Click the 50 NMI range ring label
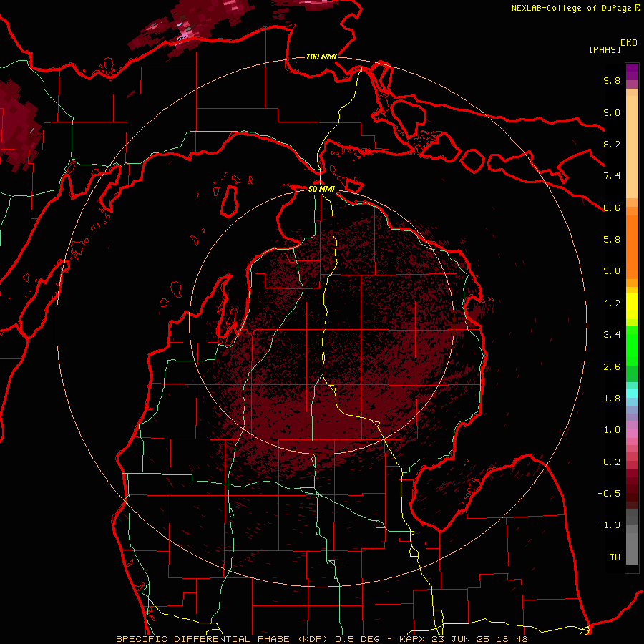This screenshot has height=644, width=644. point(321,189)
